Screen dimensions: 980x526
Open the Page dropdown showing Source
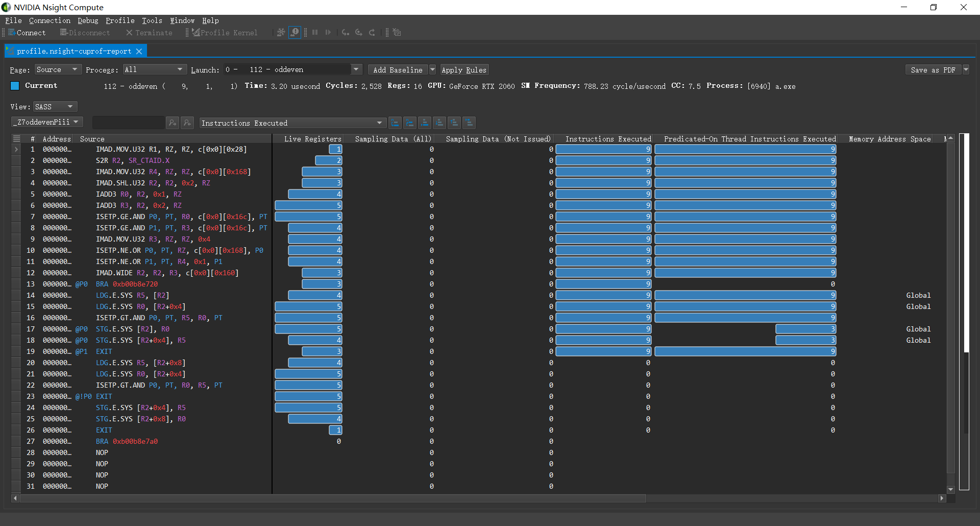(x=58, y=69)
